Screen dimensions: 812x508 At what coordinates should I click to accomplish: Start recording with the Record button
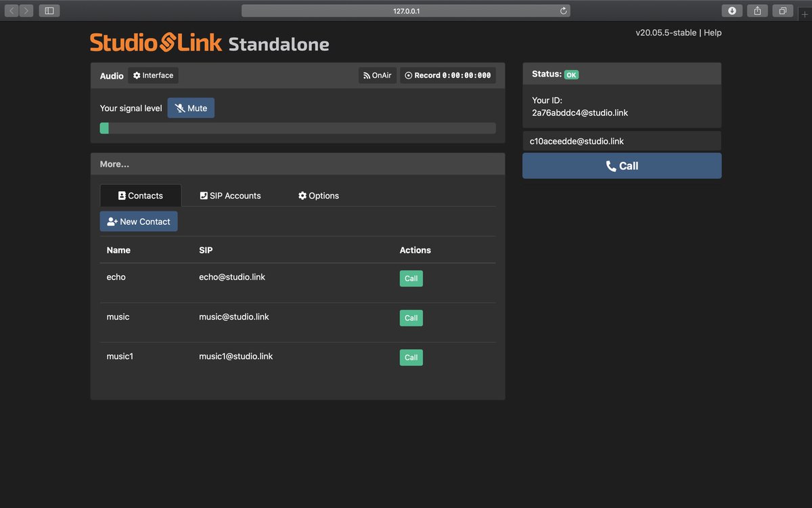coord(447,76)
